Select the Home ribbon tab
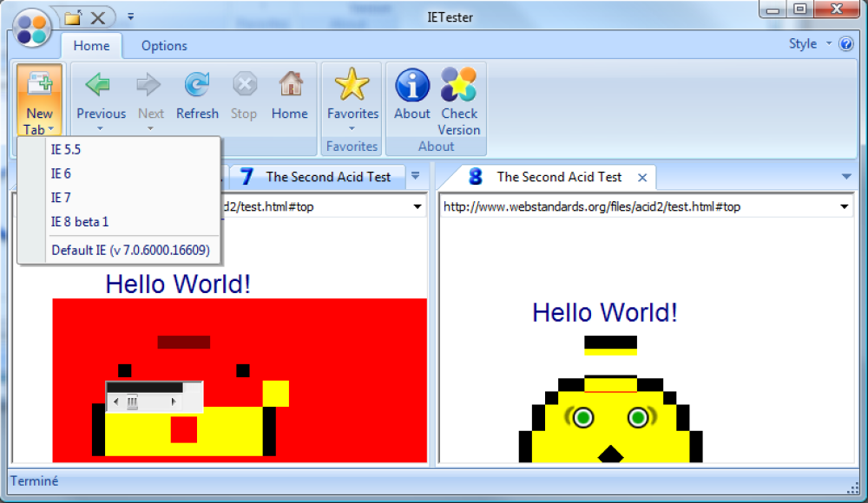The image size is (868, 503). (91, 45)
